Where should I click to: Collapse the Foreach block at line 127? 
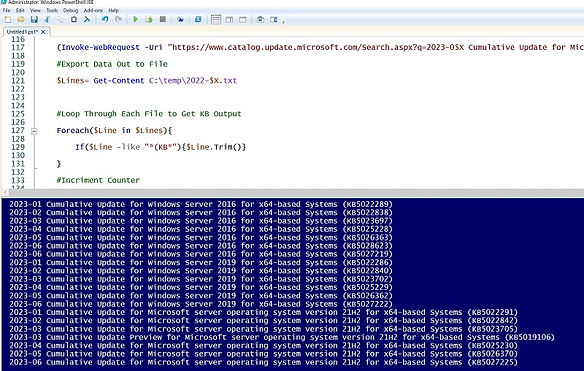[34, 131]
